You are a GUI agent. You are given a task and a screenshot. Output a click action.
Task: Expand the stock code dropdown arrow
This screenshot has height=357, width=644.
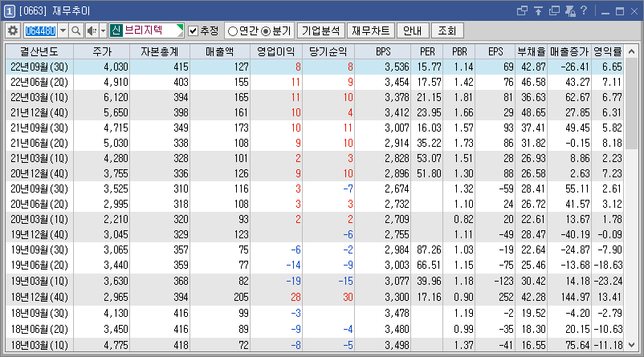coord(63,30)
